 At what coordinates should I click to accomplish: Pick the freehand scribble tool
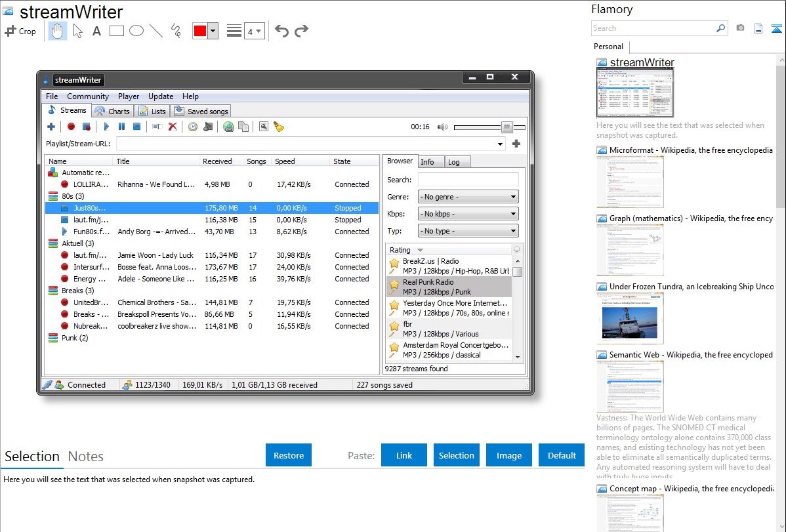[176, 31]
